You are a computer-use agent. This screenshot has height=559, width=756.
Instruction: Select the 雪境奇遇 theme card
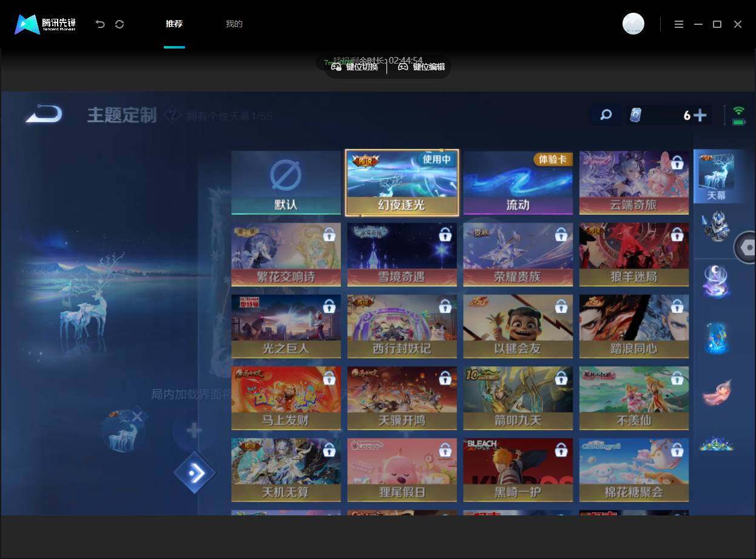pos(402,255)
